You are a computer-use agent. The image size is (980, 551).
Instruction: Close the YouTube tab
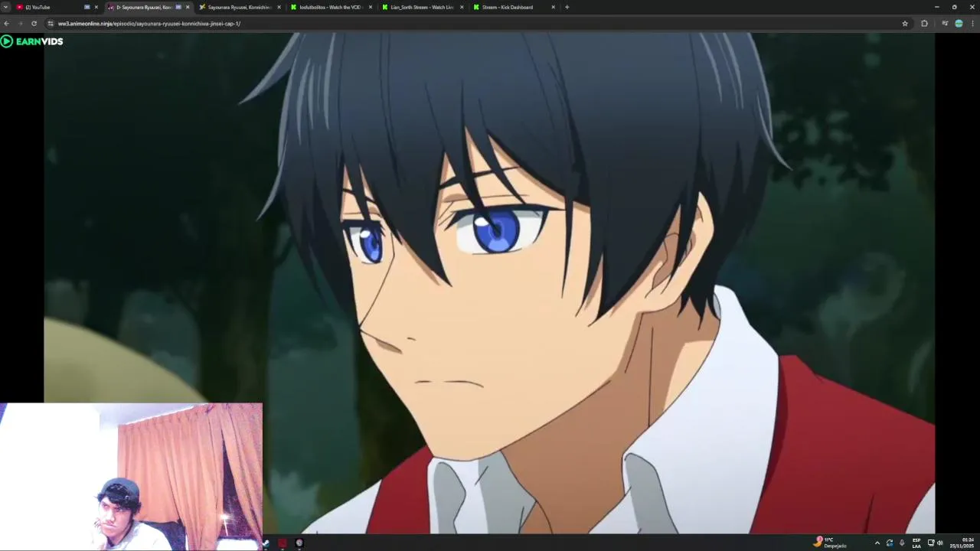tap(96, 7)
